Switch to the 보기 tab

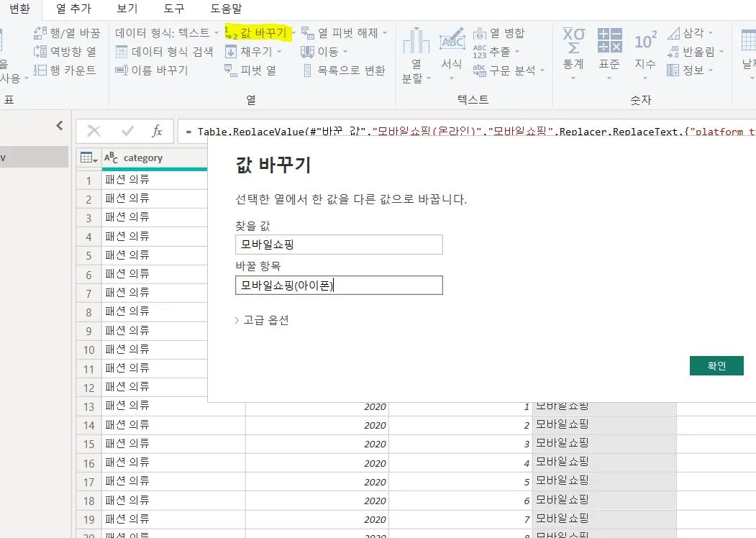127,9
